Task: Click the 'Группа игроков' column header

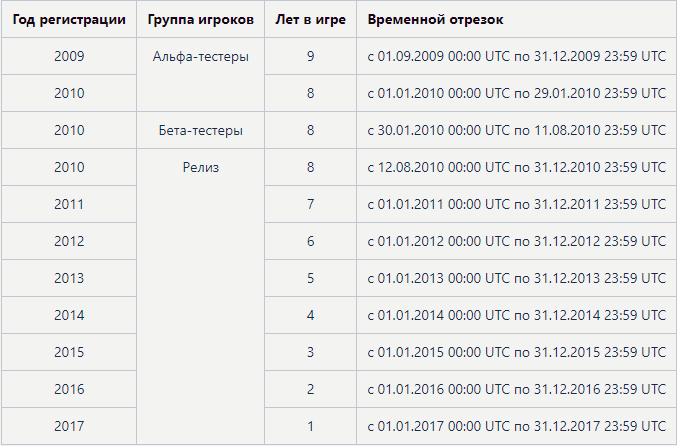Action: click(200, 20)
